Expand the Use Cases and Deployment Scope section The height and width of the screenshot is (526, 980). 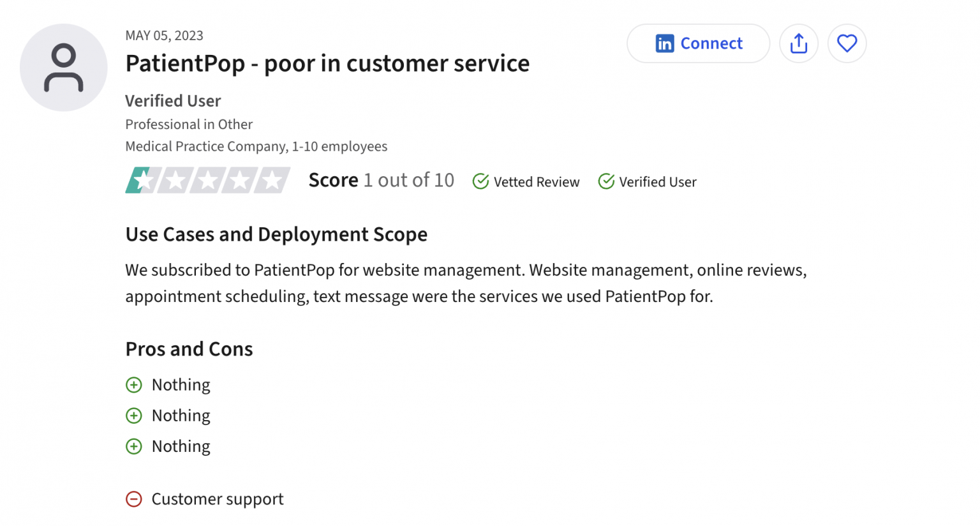pyautogui.click(x=276, y=234)
